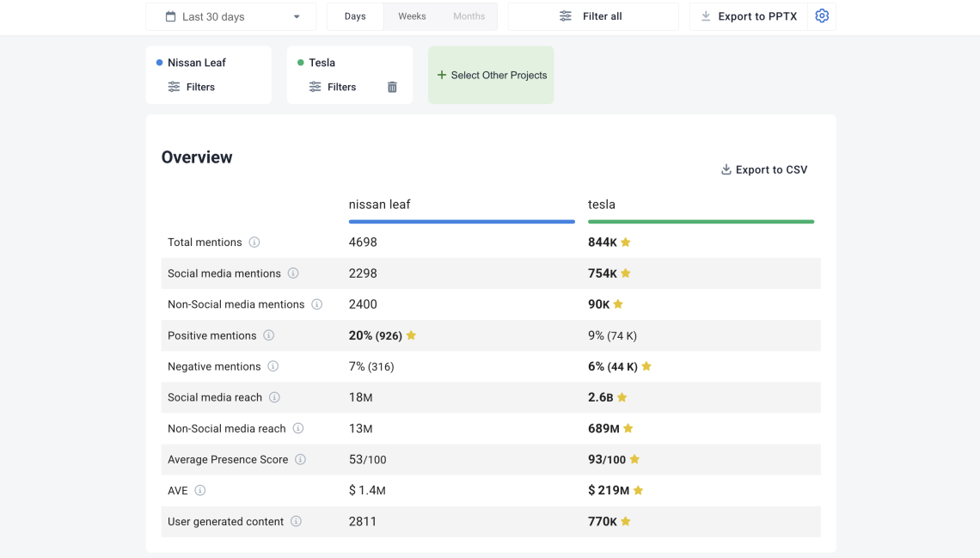Click the 18M social reach value
Image resolution: width=980 pixels, height=558 pixels.
[361, 397]
